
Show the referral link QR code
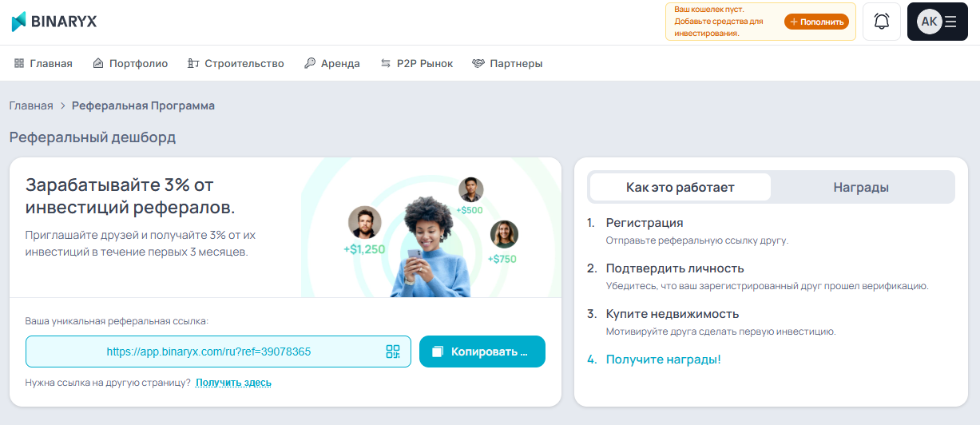pos(393,352)
